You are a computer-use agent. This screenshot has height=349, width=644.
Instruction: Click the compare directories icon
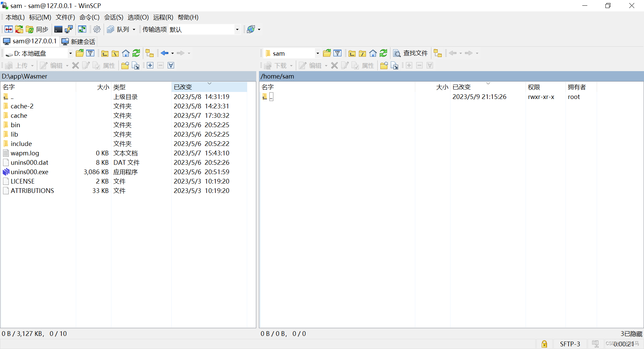[9, 30]
